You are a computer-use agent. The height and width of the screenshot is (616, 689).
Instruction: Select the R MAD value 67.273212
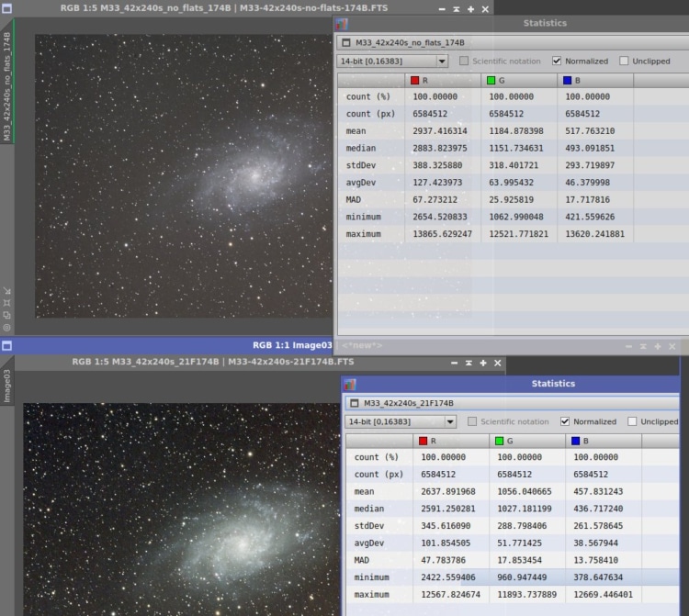435,200
